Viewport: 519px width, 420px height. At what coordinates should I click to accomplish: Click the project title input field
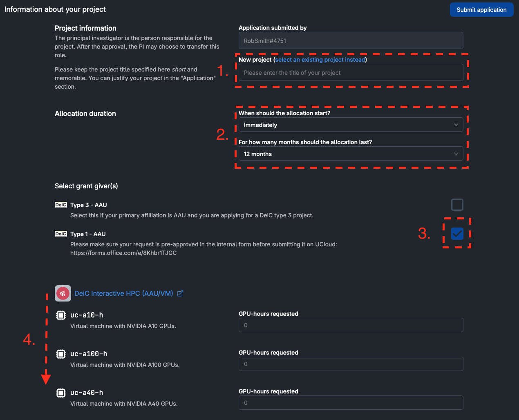(x=351, y=73)
